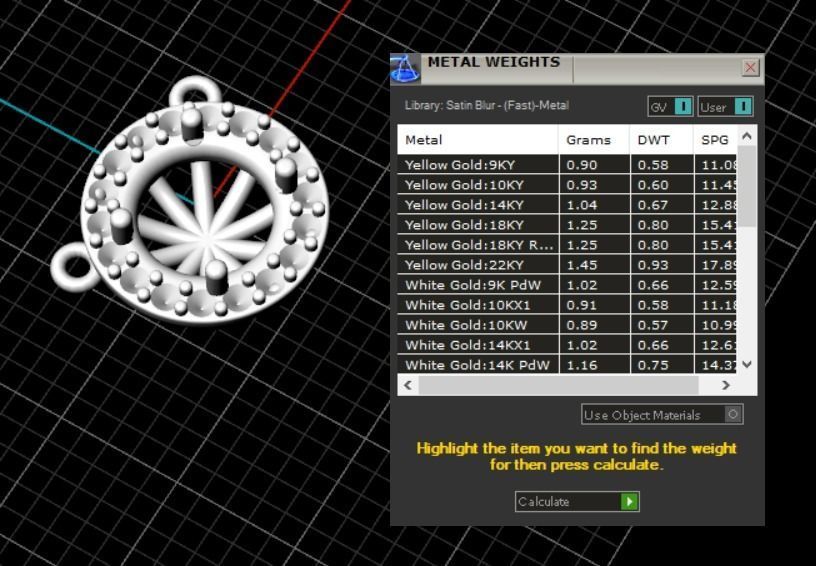Click the METAL WEIGHTS title text
The width and height of the screenshot is (816, 566).
coord(494,62)
